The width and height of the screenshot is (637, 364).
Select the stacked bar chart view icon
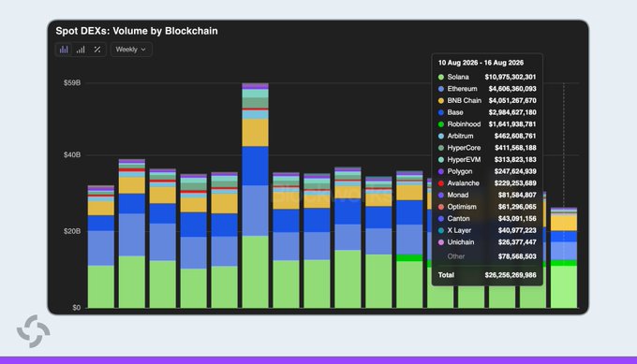point(64,50)
